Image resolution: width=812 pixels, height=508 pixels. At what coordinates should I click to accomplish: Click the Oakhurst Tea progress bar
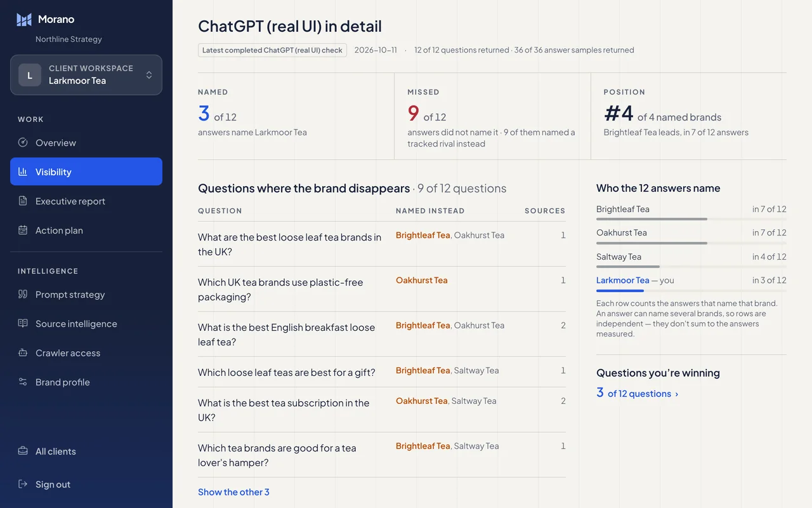coord(691,243)
